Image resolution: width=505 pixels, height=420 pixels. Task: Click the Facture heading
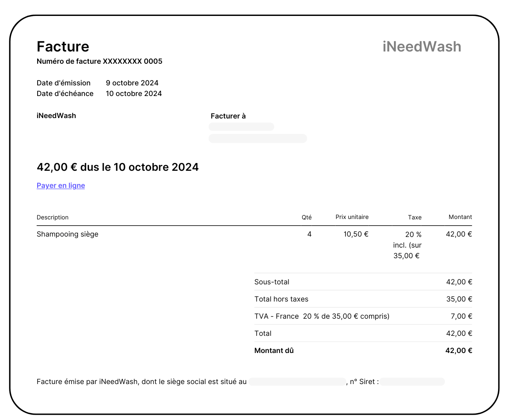click(x=63, y=47)
